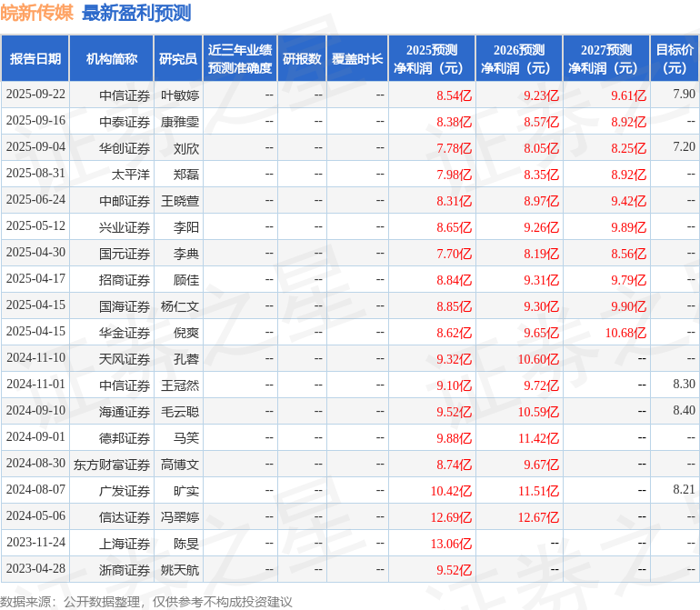Click the 最新盈利预测 heading

point(136,13)
